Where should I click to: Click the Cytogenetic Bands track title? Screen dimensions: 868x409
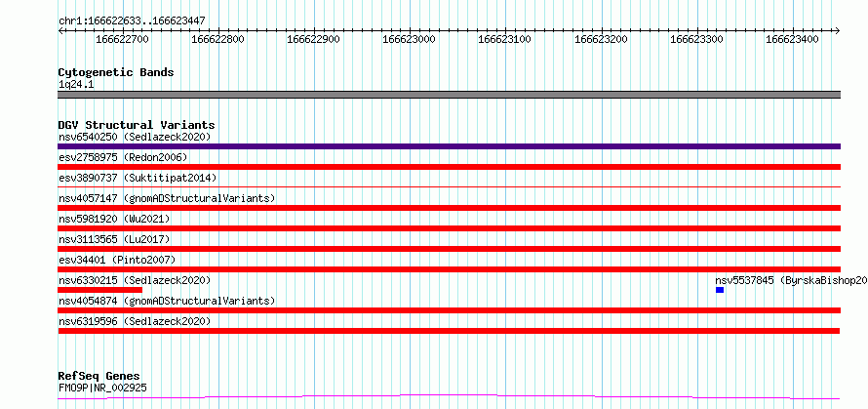tap(116, 72)
